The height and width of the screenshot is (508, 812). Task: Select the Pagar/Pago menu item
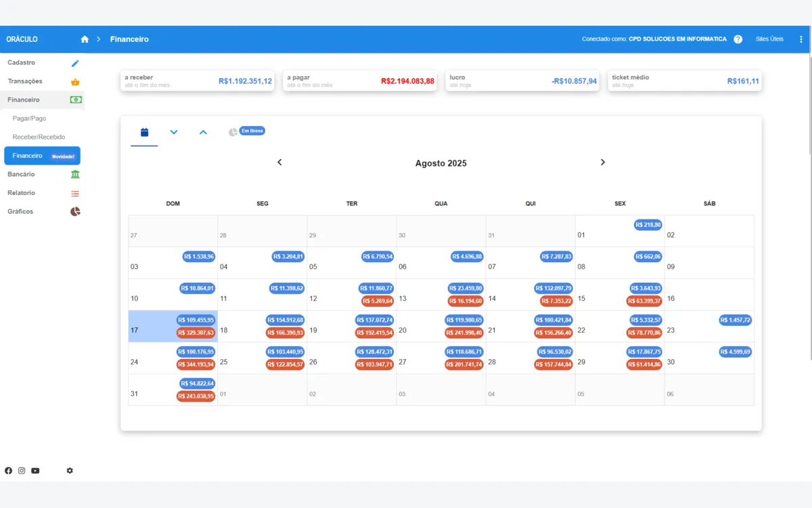[29, 118]
